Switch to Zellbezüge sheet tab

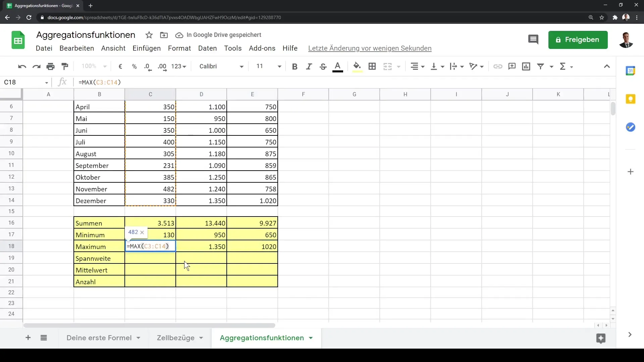click(x=176, y=338)
